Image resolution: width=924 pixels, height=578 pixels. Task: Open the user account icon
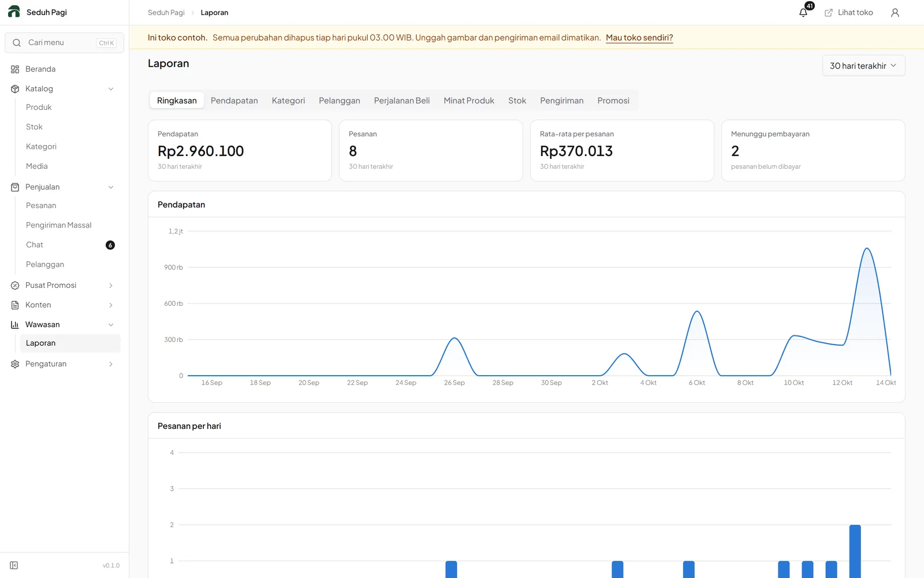click(895, 13)
